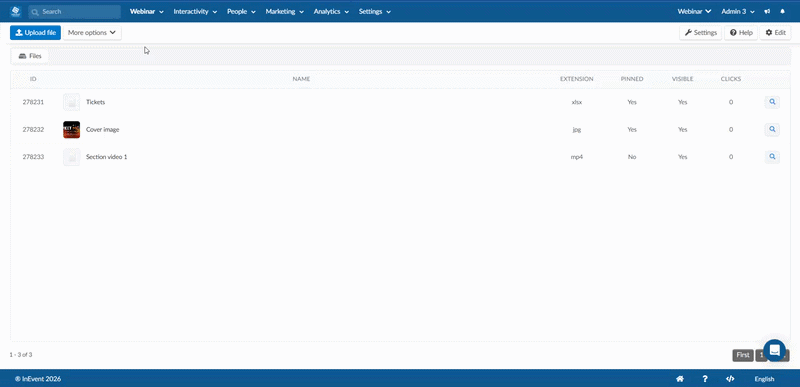
Task: Sort by the ID column header
Action: tap(33, 79)
